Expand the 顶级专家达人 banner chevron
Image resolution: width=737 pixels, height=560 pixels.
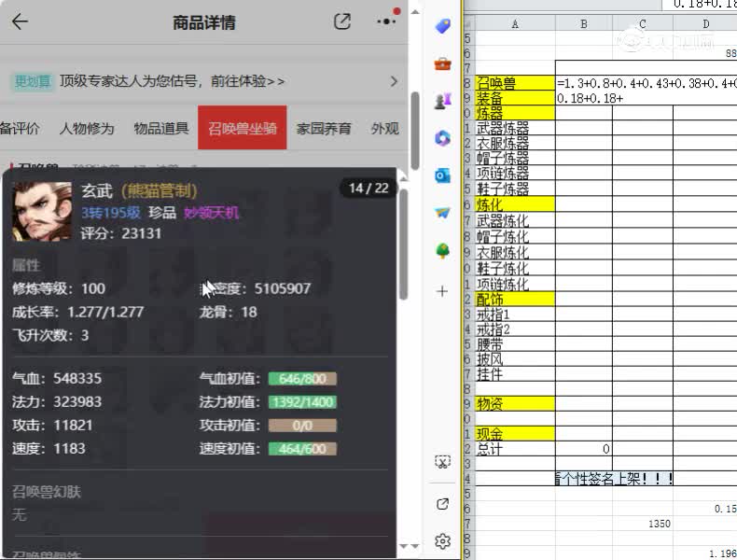(394, 81)
